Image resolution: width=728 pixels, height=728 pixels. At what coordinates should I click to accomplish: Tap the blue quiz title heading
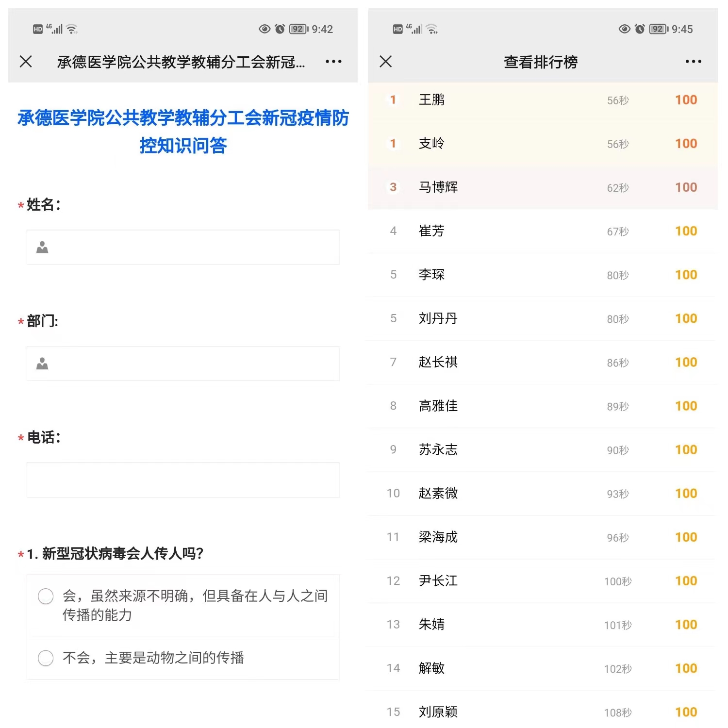coord(183,132)
